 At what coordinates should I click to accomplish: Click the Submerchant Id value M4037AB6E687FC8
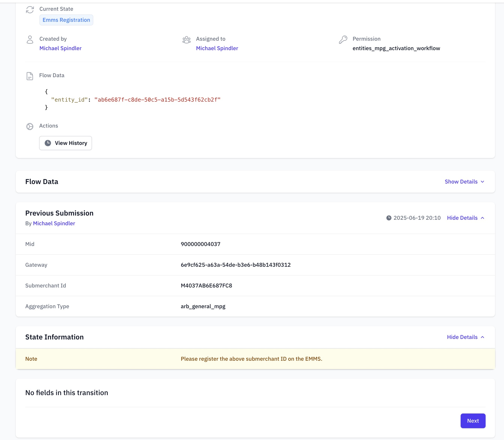coord(206,286)
